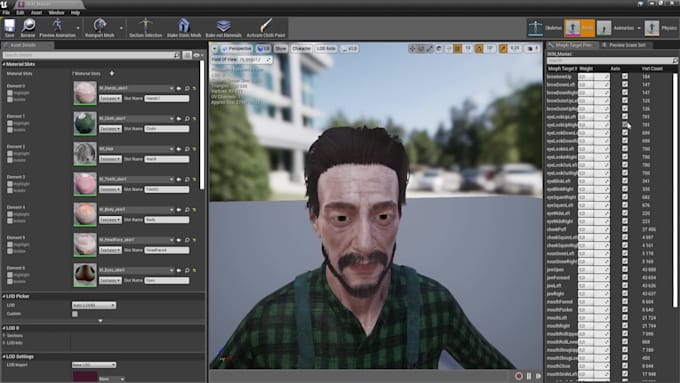Viewport: 680px width, 383px height.
Task: Reset Element 0 material to default
Action: pos(194,88)
